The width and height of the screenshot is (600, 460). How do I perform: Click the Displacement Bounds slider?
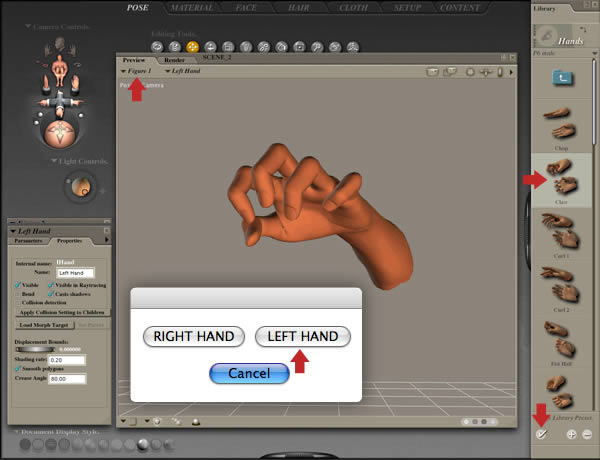tap(35, 349)
